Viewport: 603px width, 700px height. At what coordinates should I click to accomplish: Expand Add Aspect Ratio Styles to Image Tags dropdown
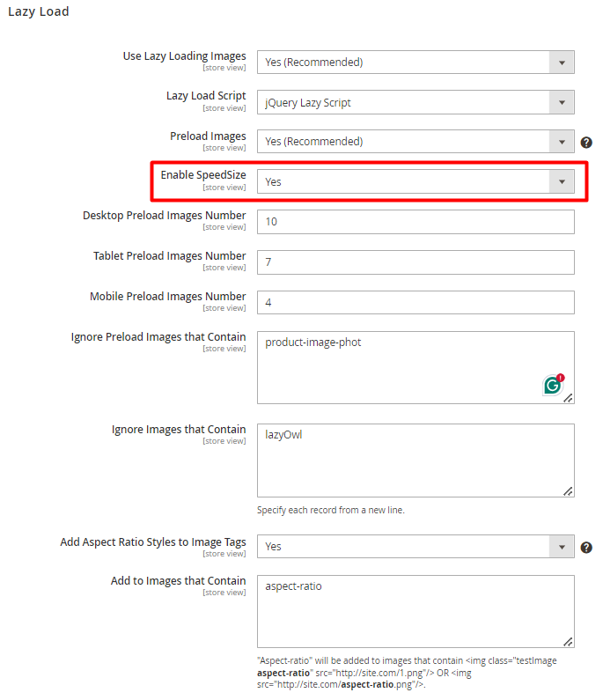tap(415, 547)
